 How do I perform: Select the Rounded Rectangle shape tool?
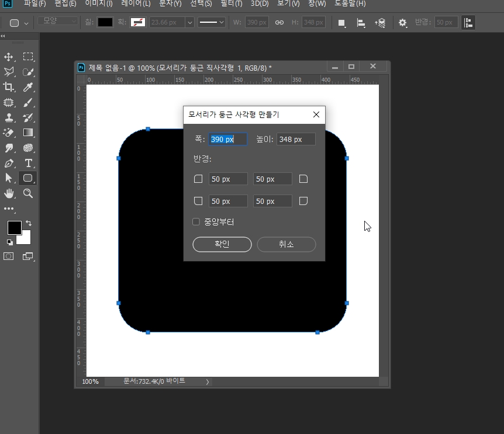click(x=28, y=178)
